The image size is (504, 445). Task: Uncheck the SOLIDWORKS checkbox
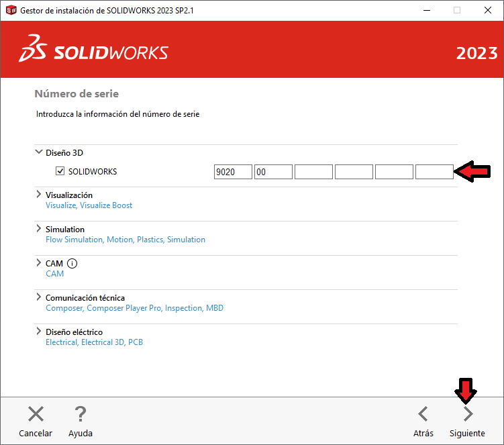pos(60,172)
